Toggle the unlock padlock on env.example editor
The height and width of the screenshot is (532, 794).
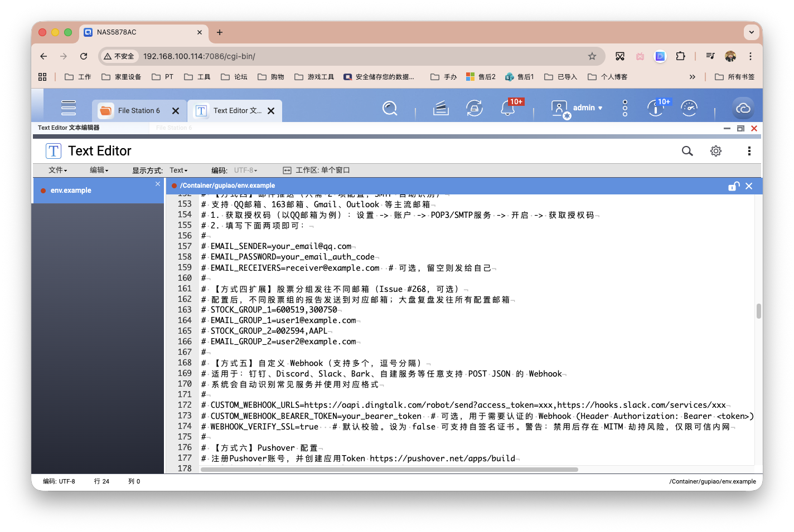pos(733,186)
